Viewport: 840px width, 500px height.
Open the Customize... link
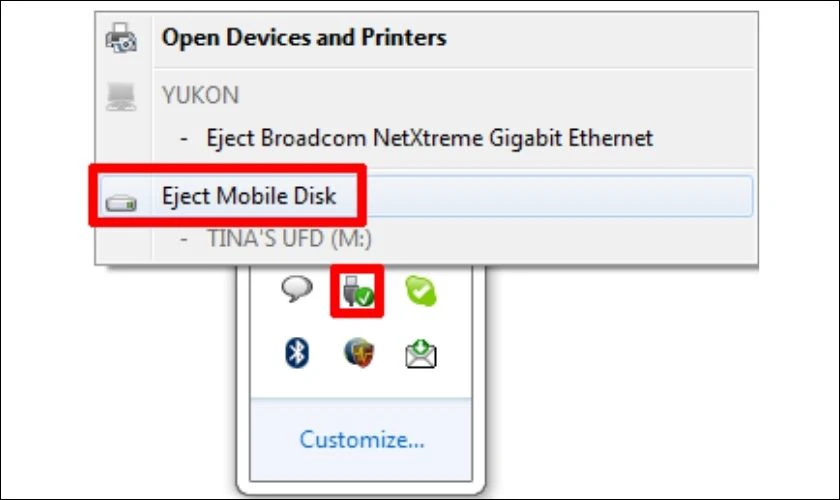pos(361,439)
